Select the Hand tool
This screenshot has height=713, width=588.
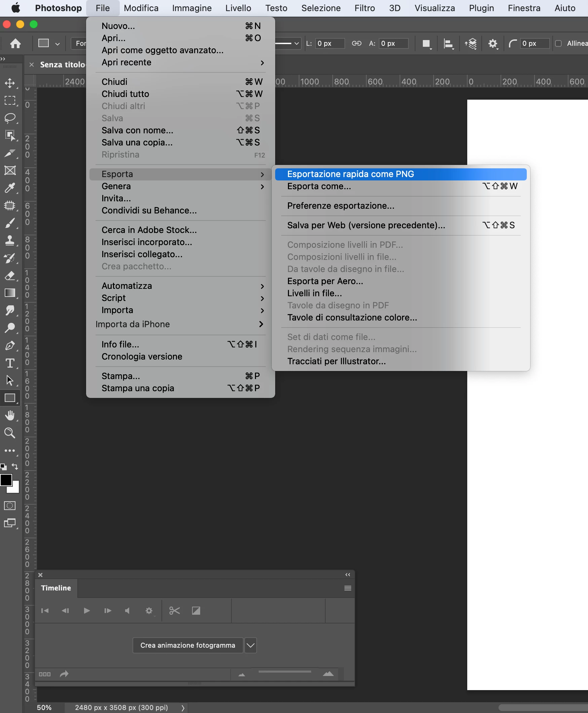[10, 415]
